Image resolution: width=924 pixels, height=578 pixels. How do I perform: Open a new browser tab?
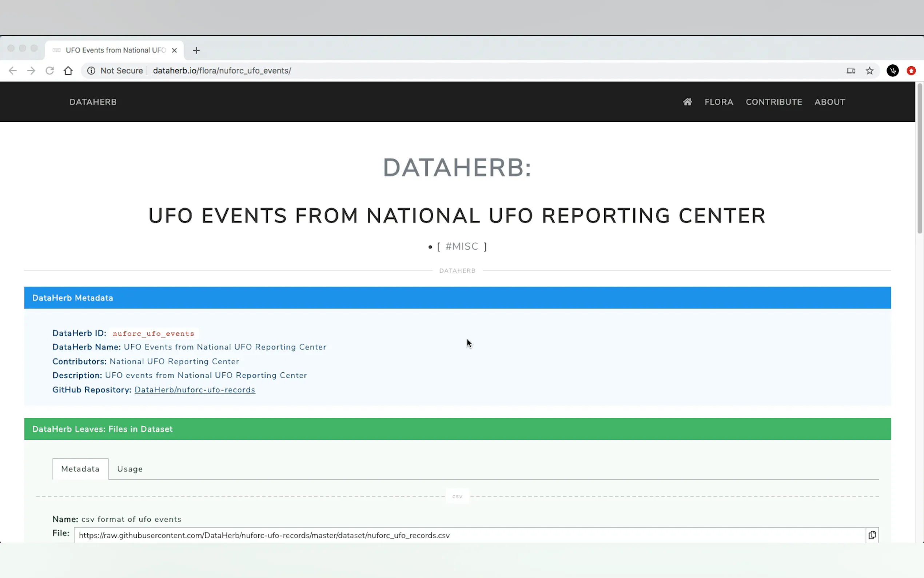pos(196,51)
